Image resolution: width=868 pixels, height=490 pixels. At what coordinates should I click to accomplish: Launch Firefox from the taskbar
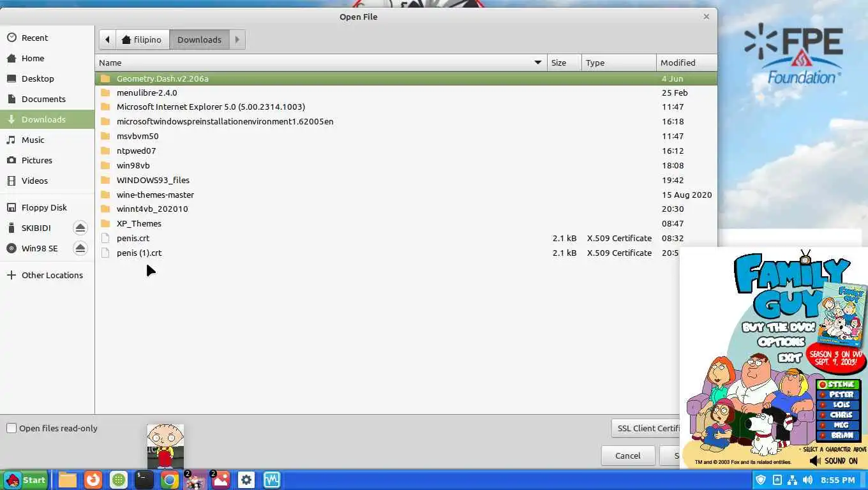pos(93,480)
